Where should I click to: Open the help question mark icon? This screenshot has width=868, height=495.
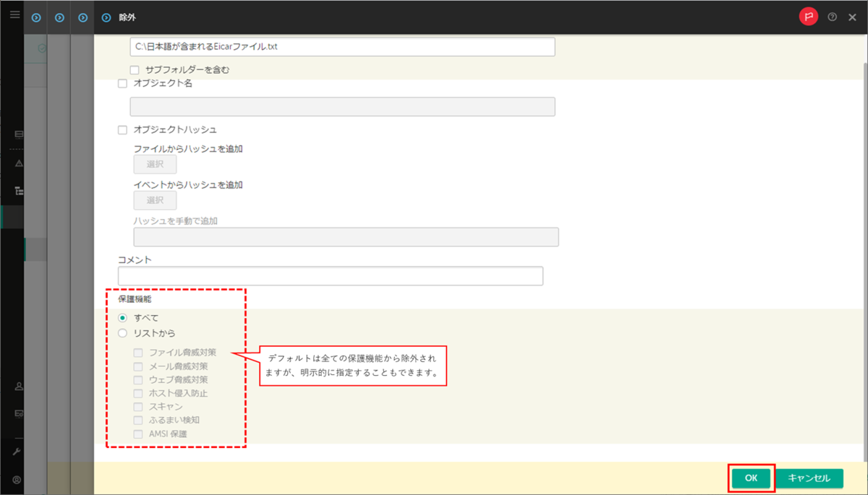(x=833, y=16)
